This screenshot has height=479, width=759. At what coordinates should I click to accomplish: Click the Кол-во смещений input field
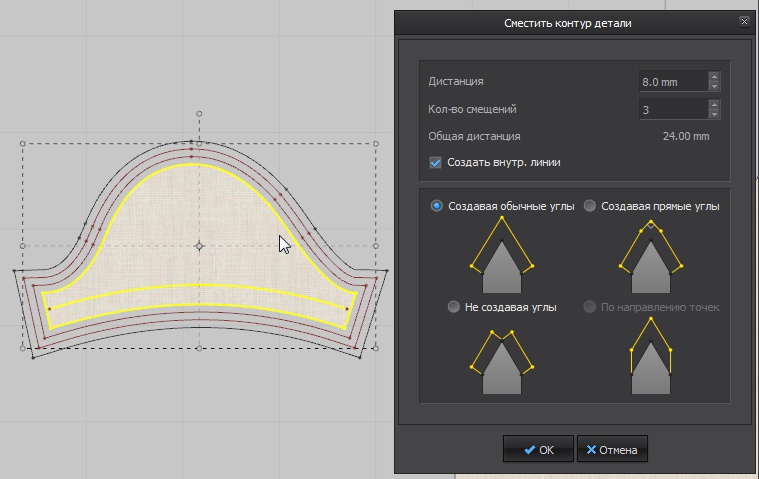pos(672,109)
